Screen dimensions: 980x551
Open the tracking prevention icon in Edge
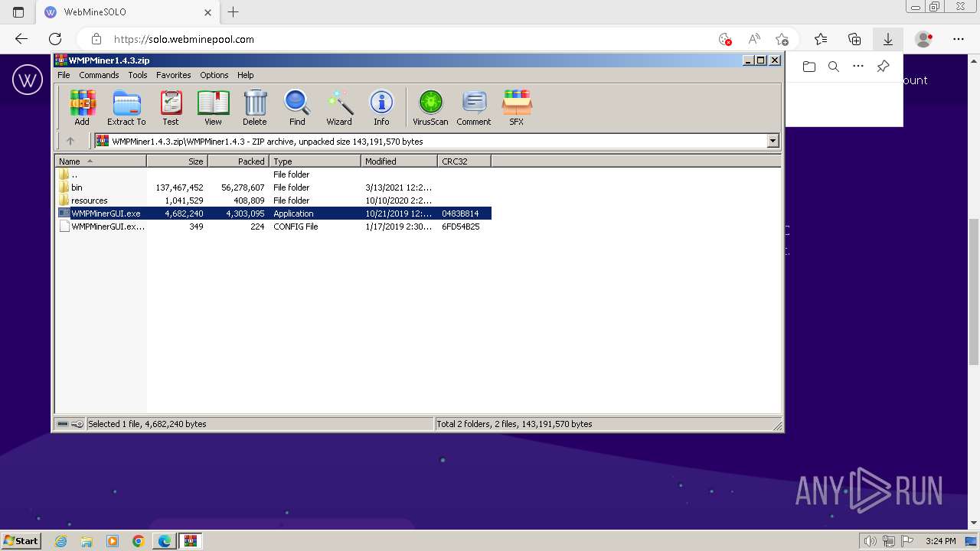click(x=725, y=39)
